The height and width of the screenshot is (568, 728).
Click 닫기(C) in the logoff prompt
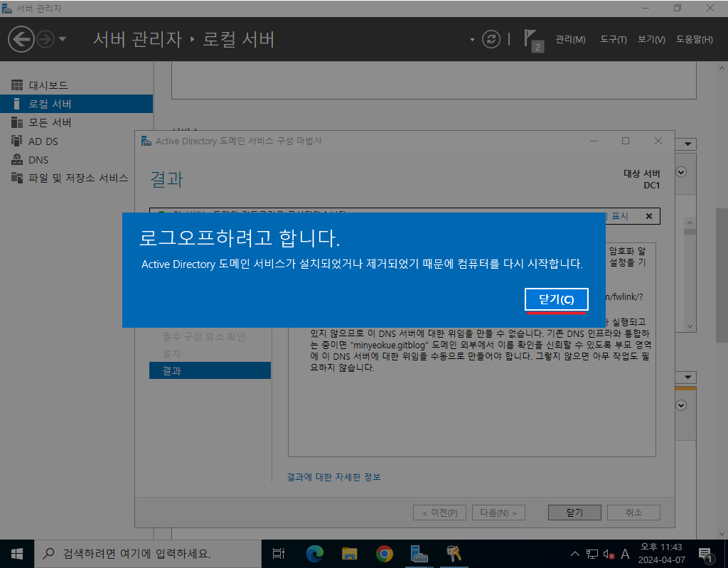(x=556, y=299)
